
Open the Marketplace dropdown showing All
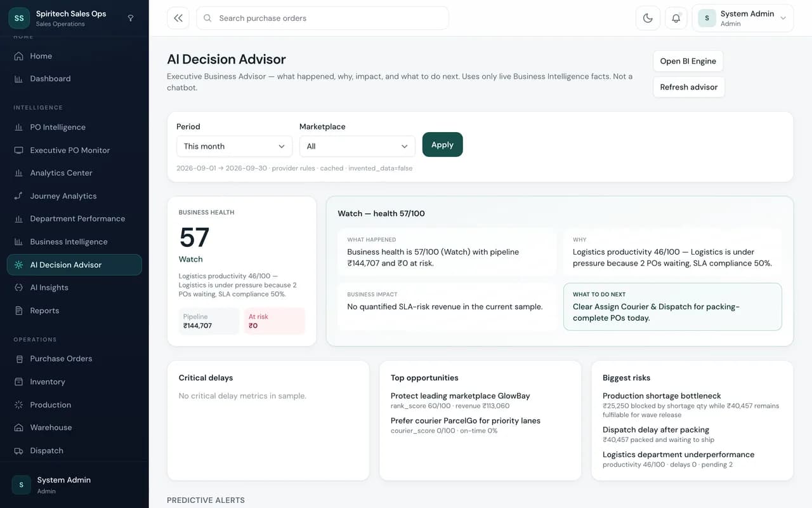(357, 146)
